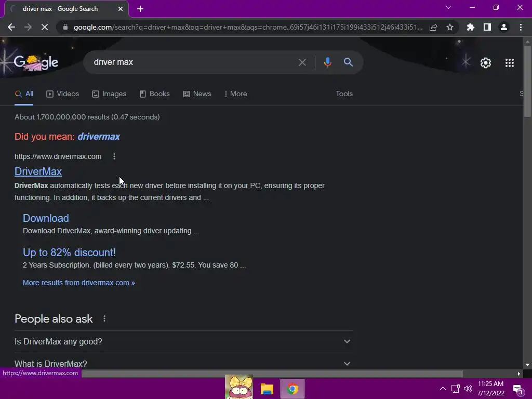Viewport: 532px width, 399px height.
Task: Bookmark this page with the star icon
Action: tap(450, 27)
